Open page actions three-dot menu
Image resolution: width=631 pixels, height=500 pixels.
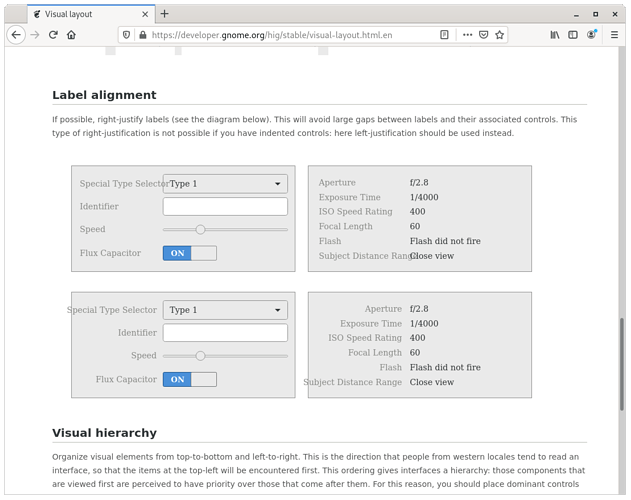[467, 34]
